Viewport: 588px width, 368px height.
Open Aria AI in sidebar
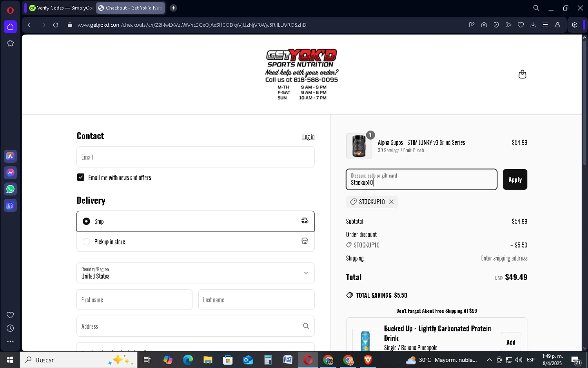[x=10, y=156]
